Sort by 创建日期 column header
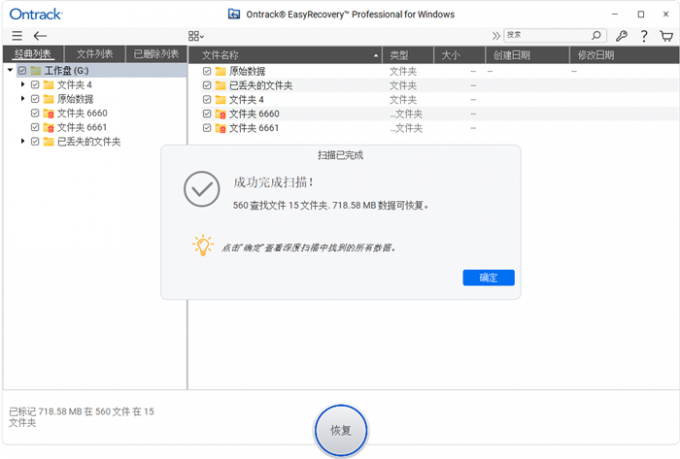Screen dimensions: 680x459 [527, 55]
